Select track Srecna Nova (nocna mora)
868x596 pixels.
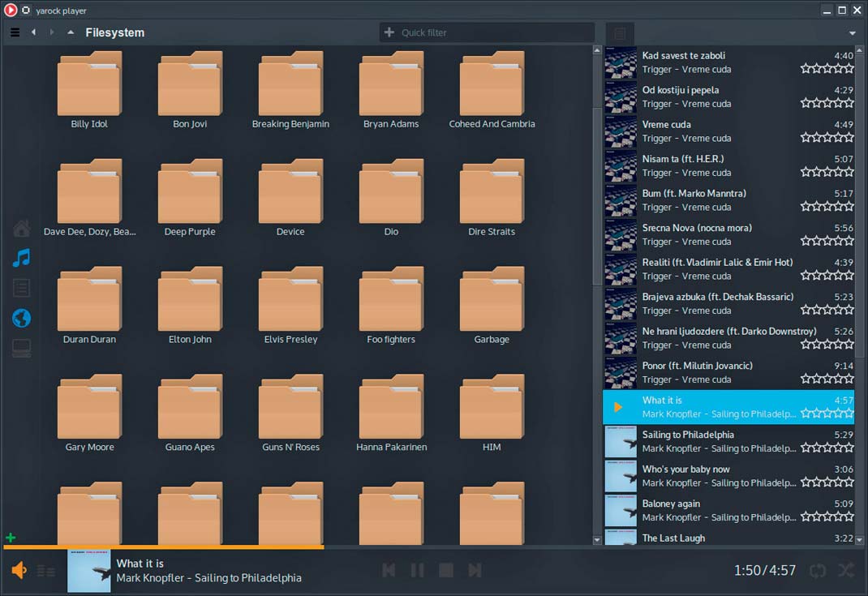(x=728, y=234)
